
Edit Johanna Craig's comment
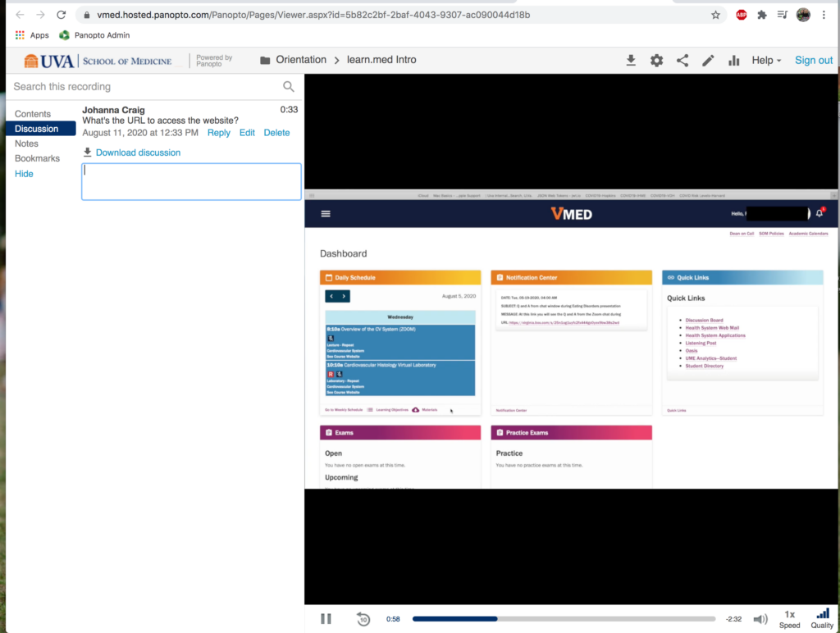pos(247,133)
